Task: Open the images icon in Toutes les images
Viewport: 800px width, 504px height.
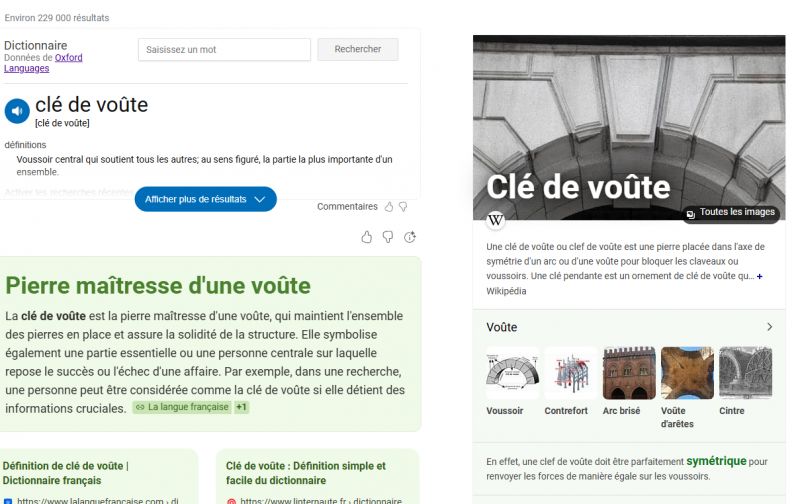Action: [x=690, y=214]
